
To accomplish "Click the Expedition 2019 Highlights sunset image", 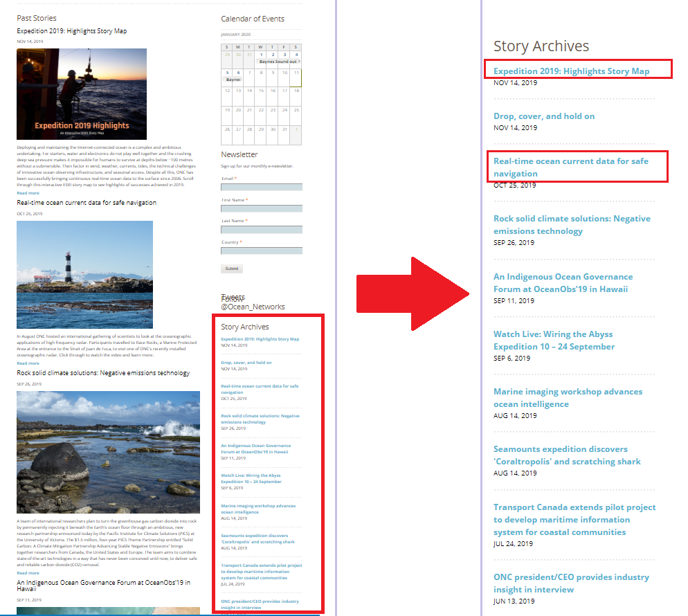I will [x=82, y=94].
